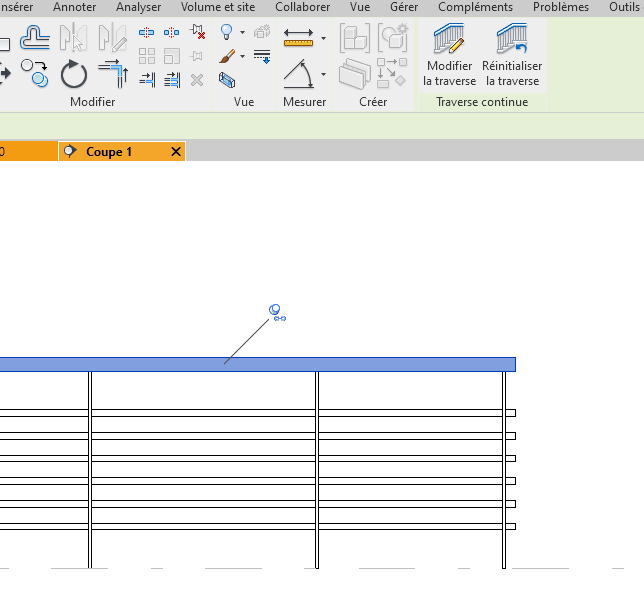Expand the lightbulb hide-in-view dropdown

[x=242, y=33]
